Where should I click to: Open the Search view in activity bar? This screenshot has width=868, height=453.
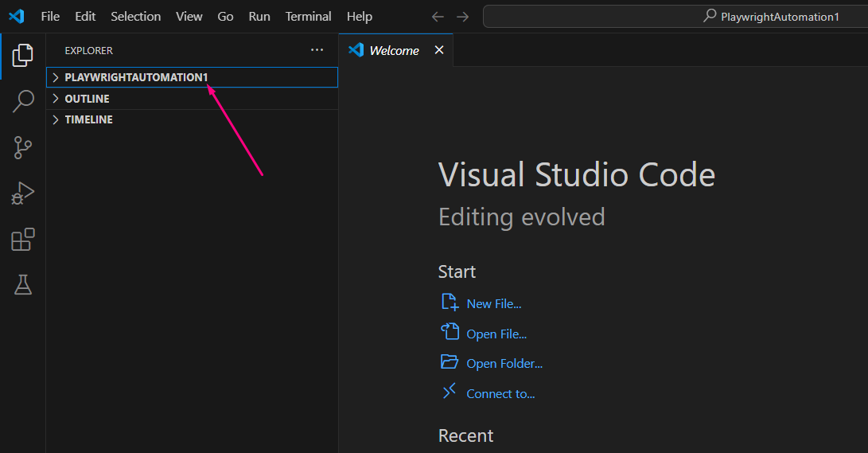pos(23,101)
